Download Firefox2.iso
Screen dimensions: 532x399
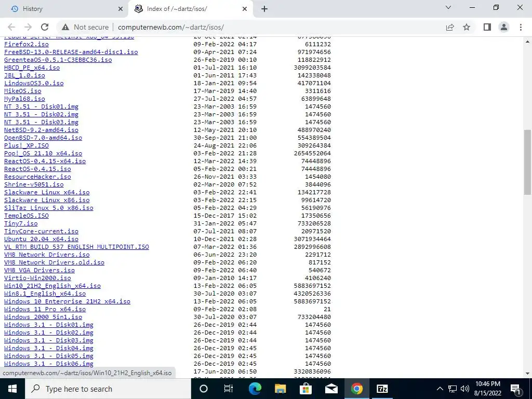[26, 44]
